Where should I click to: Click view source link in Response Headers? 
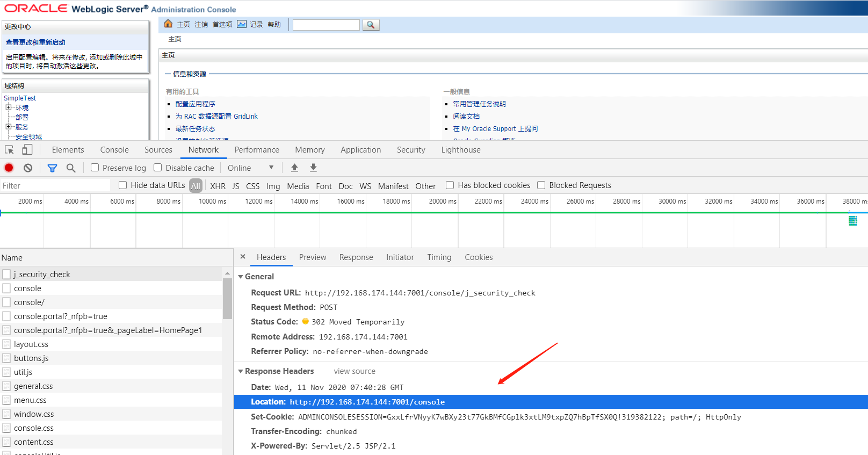tap(355, 371)
